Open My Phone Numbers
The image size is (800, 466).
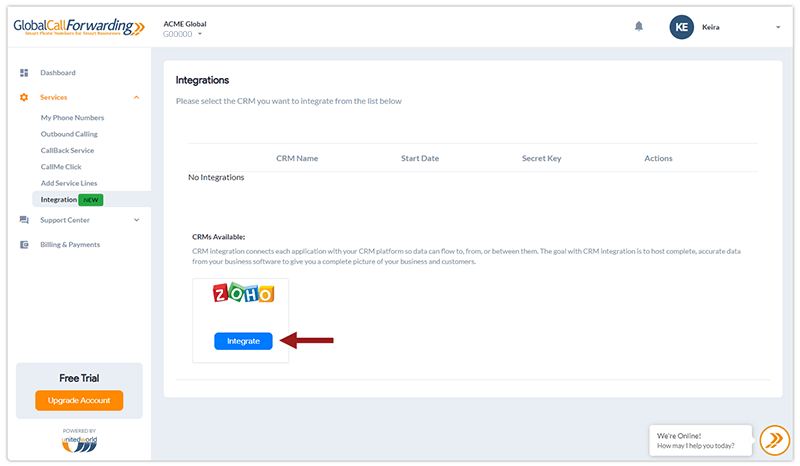point(72,117)
